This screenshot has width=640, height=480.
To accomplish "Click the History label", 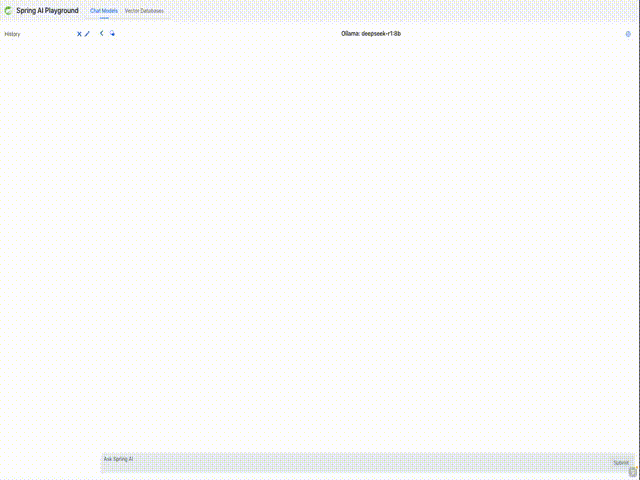I will click(12, 34).
